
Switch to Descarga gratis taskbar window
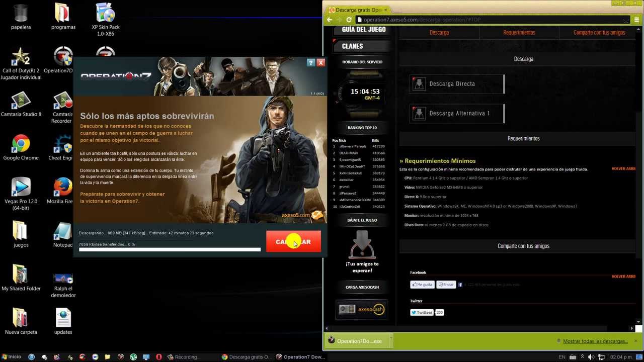(x=247, y=357)
